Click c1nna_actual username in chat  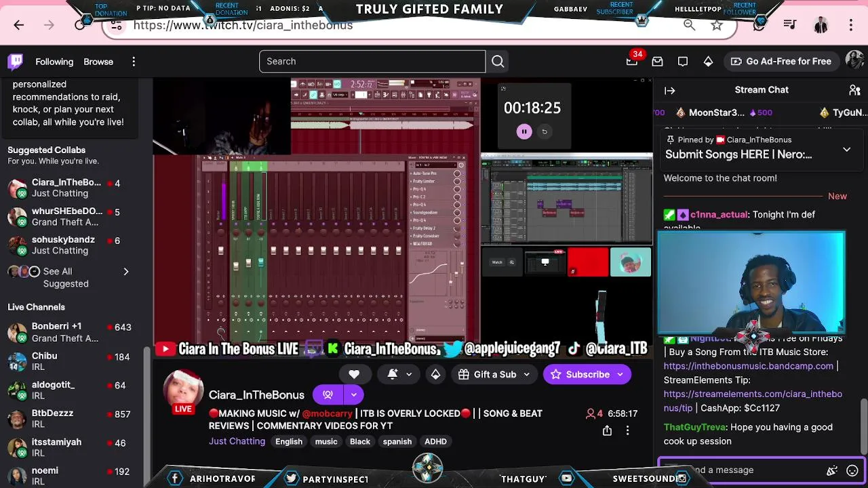(x=719, y=215)
